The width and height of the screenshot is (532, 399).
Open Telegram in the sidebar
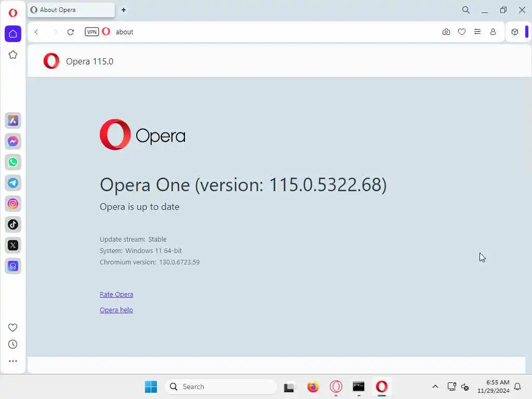(13, 183)
